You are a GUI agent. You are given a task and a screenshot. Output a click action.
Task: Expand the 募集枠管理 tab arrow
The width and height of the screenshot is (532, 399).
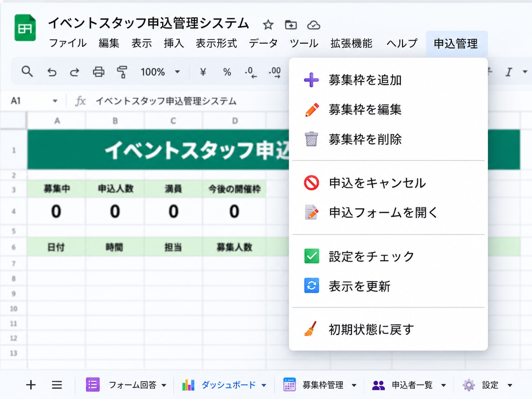click(x=354, y=385)
